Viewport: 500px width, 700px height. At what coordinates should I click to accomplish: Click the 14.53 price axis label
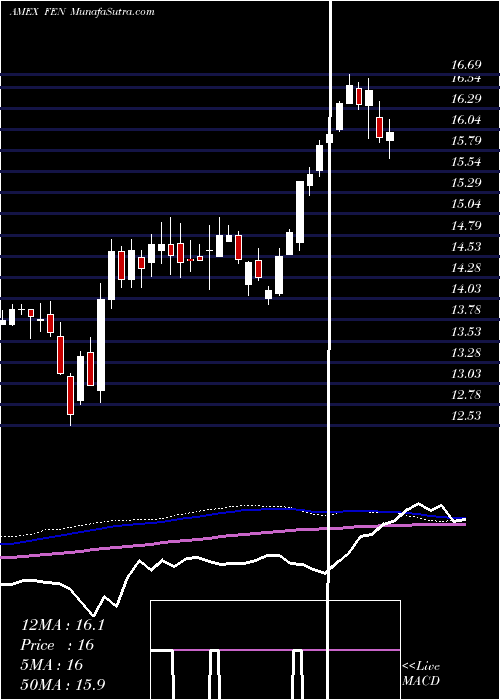466,247
